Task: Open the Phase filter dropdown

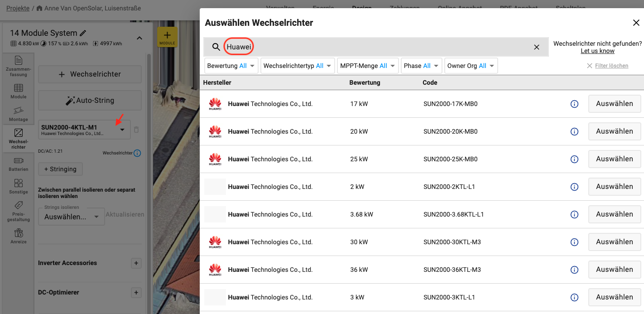Action: [422, 66]
